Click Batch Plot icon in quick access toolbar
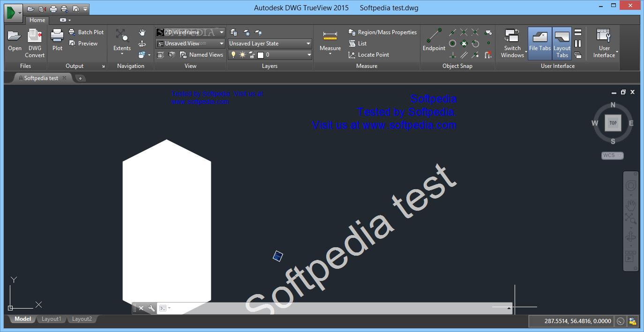The height and width of the screenshot is (332, 644). [64, 8]
